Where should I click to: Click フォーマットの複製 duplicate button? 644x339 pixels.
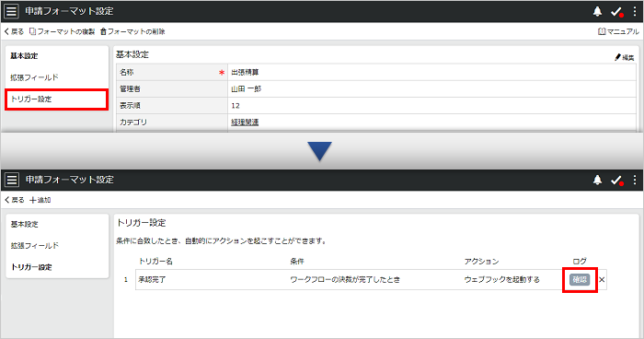pyautogui.click(x=62, y=31)
